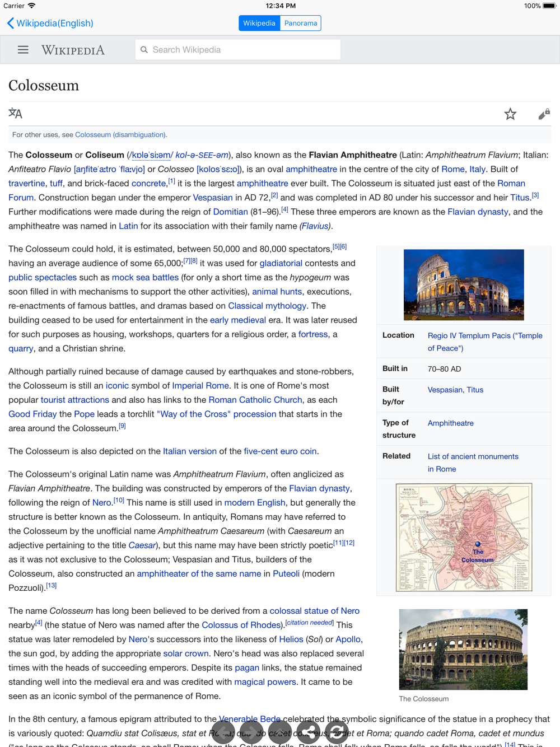Open the gladiatorial link
This screenshot has width=560, height=747.
coord(281,263)
